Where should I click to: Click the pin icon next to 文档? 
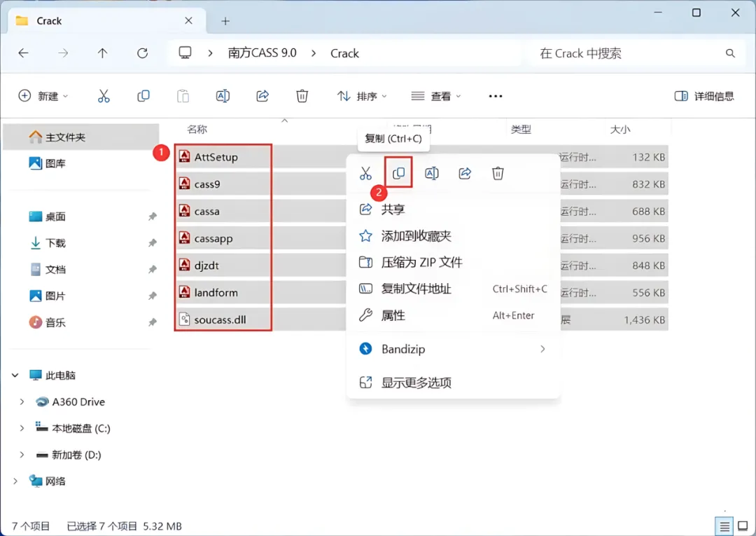point(153,269)
